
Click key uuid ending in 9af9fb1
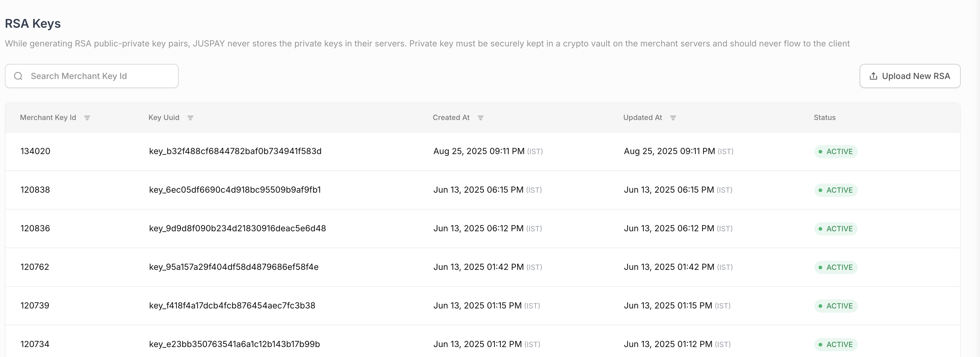(235, 190)
